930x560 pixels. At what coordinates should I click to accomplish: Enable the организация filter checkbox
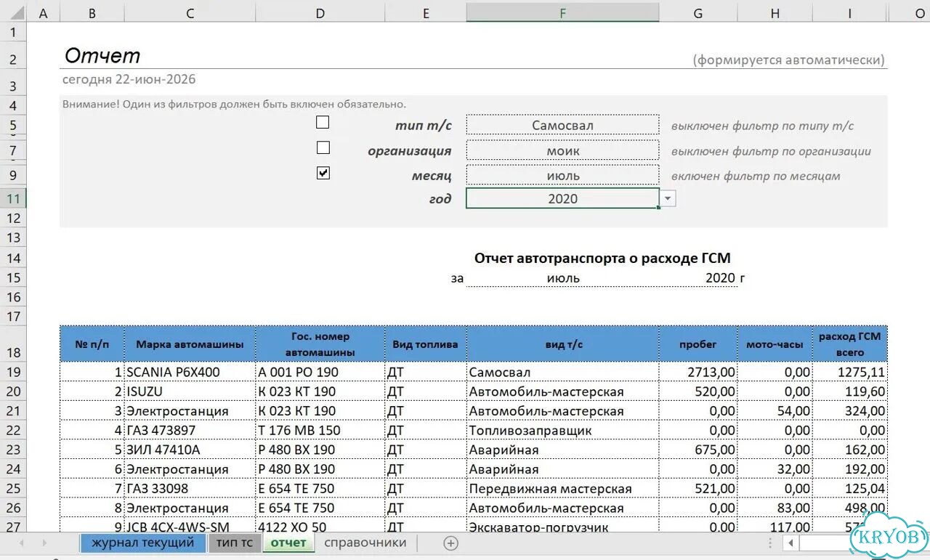(x=323, y=147)
